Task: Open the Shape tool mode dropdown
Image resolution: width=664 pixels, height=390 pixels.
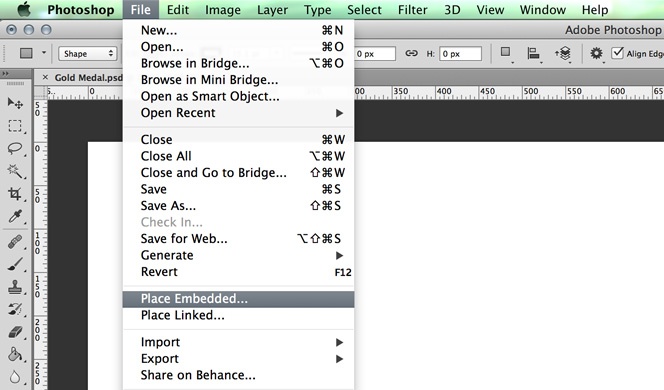Action: 88,53
